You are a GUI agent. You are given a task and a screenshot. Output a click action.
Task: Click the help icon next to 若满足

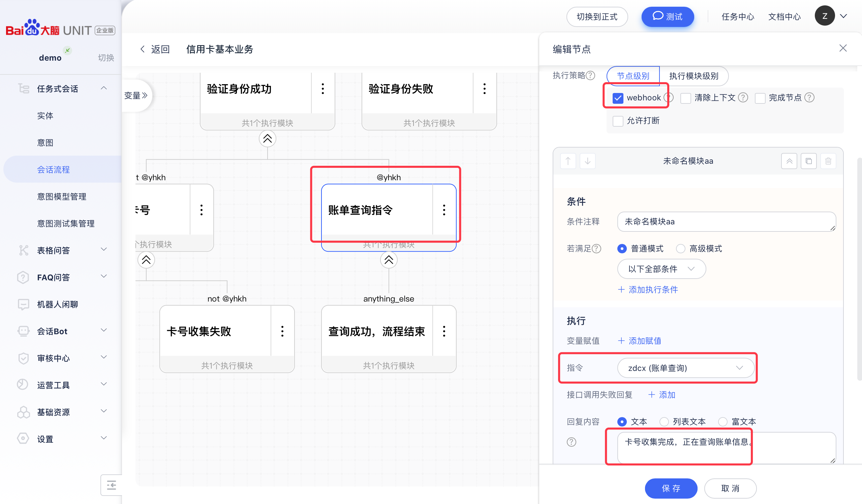pos(596,249)
